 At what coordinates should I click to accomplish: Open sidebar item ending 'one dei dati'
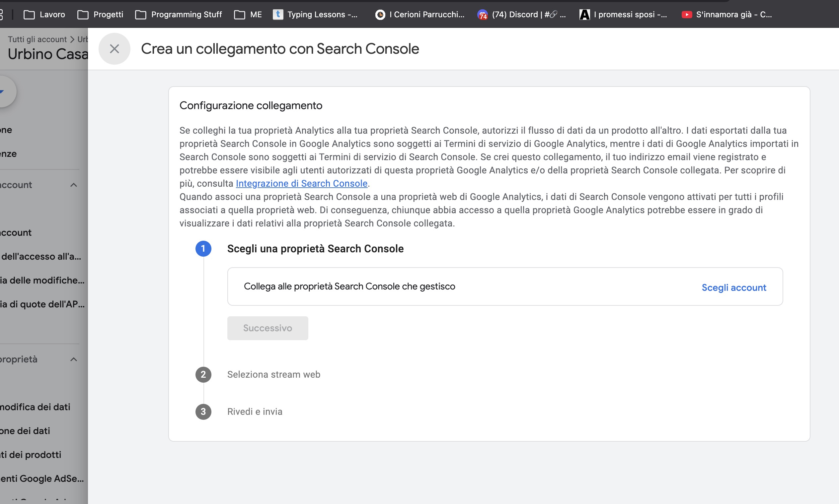pos(25,431)
